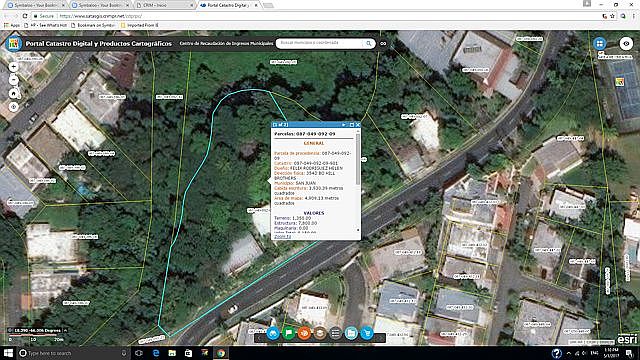Viewport: 640px width, 360px height.
Task: Open Task View on taskbar
Action: tap(139, 353)
